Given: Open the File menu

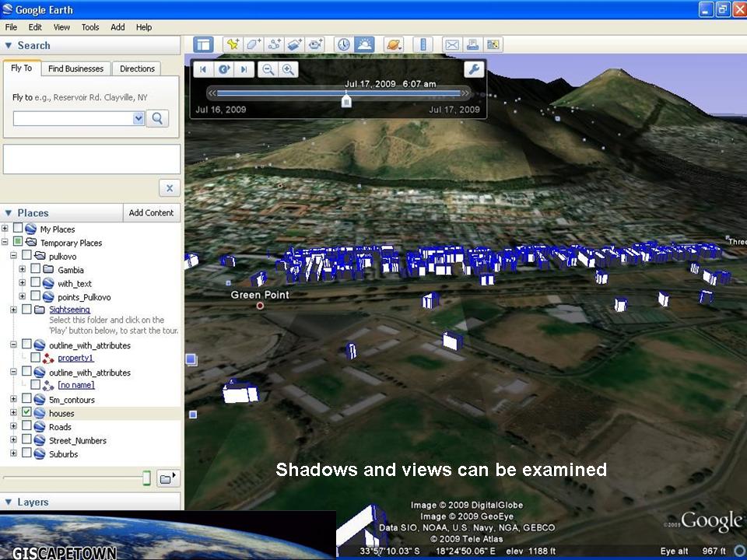Looking at the screenshot, I should (x=11, y=27).
